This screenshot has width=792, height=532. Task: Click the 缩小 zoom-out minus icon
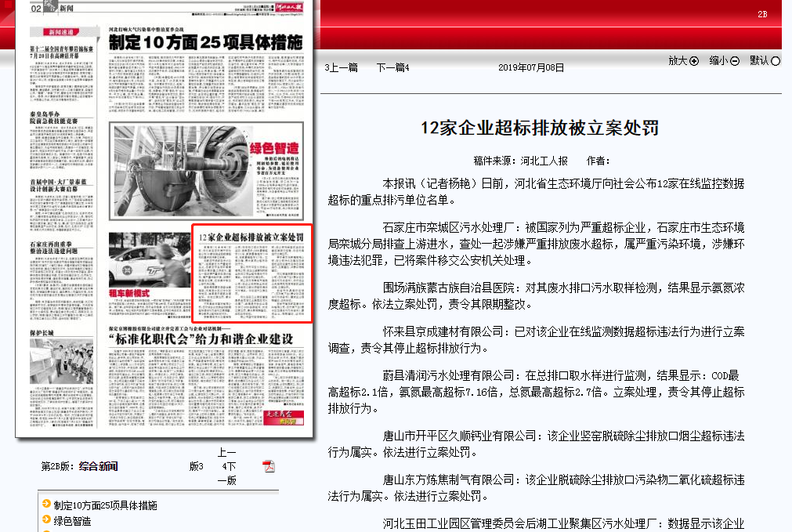[x=735, y=61]
